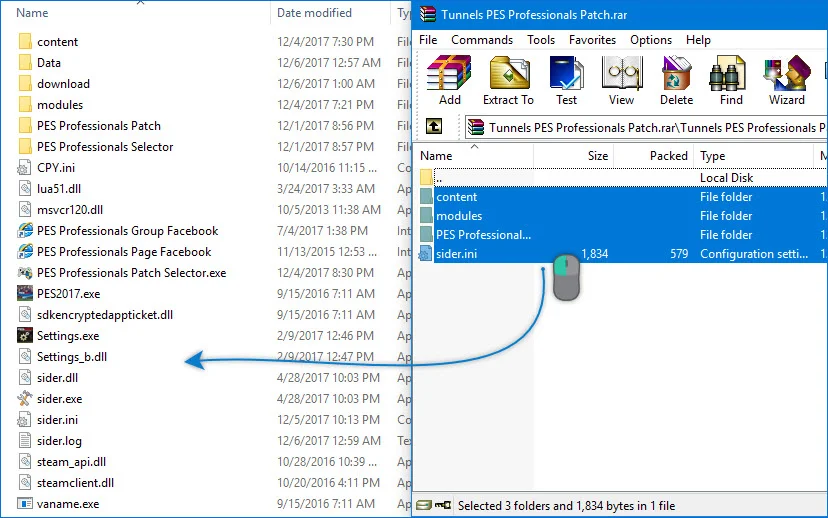
Task: Click PES Professionals Patch Selector.exe icon
Action: click(x=25, y=272)
